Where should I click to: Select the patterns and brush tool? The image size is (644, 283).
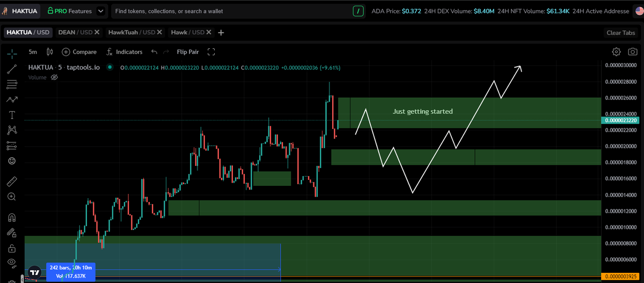point(12,99)
